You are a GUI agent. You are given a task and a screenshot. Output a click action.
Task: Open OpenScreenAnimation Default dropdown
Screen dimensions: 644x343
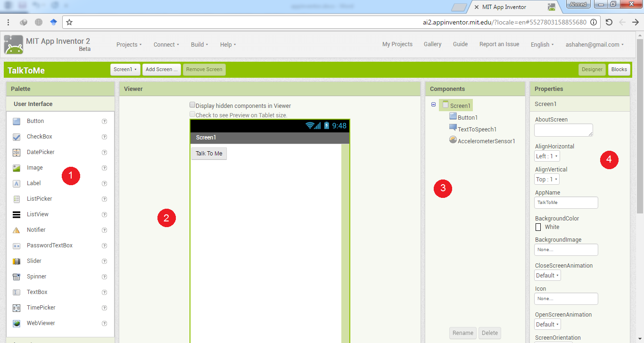point(548,324)
